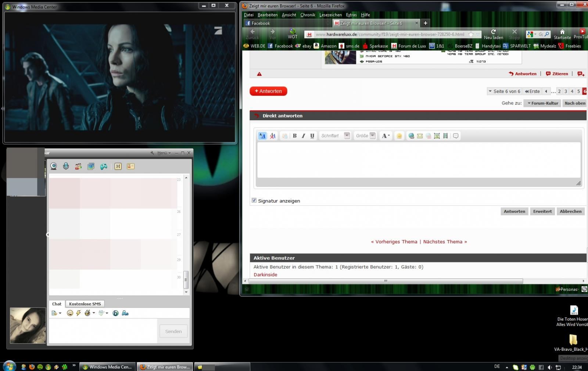The image size is (588, 371).
Task: Click the Darkinside user link
Action: point(265,275)
